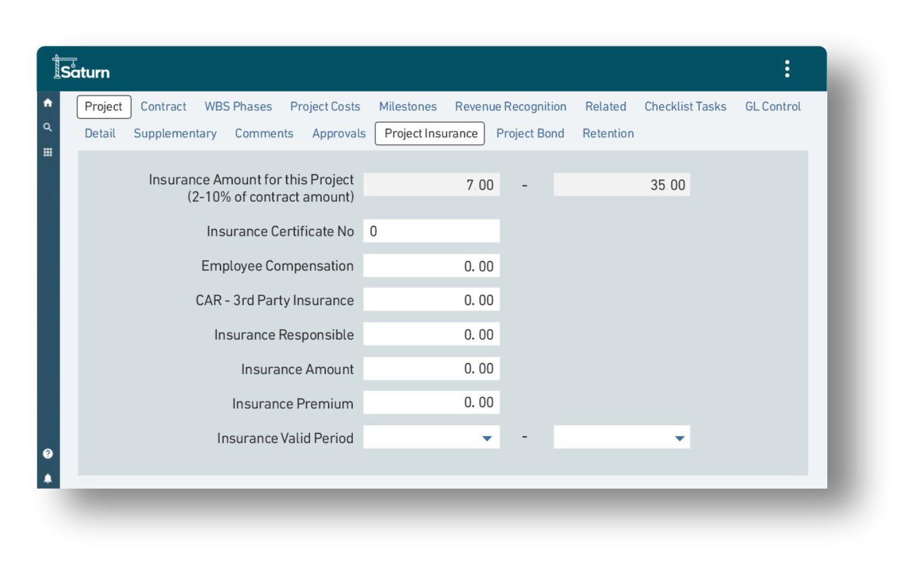Switch to the Approvals subtab
Screen dimensions: 924x576
(x=339, y=134)
